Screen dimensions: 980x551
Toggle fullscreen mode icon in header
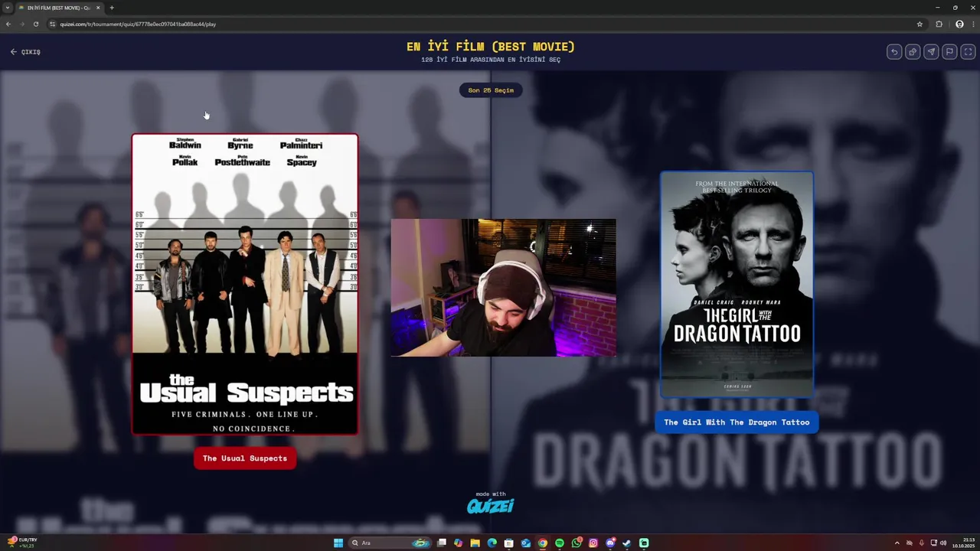point(968,52)
